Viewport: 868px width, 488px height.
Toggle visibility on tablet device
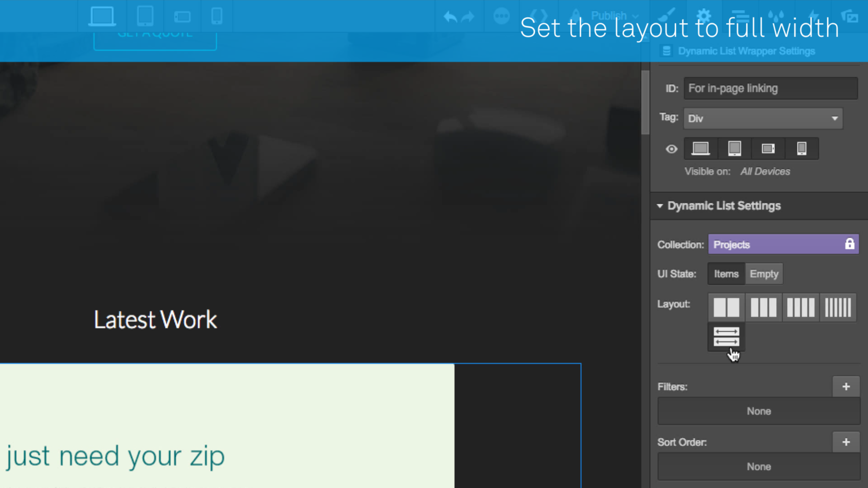734,148
